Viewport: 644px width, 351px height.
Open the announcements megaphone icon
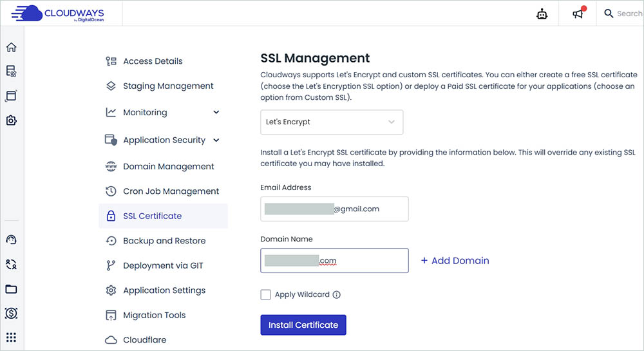point(578,14)
